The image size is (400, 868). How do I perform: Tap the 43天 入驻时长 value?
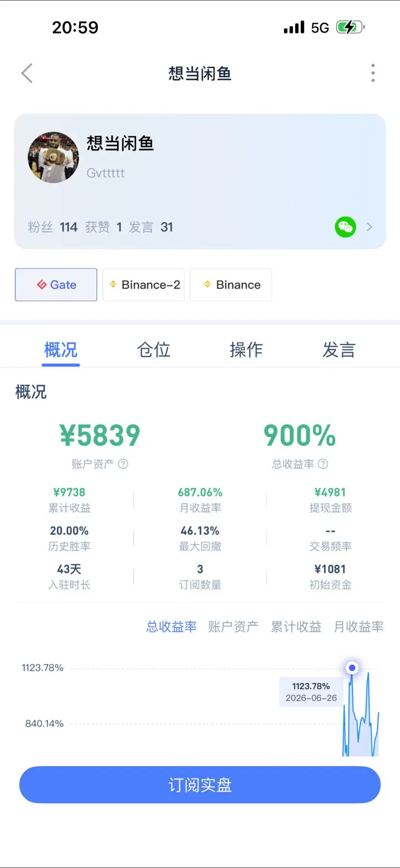pyautogui.click(x=70, y=569)
